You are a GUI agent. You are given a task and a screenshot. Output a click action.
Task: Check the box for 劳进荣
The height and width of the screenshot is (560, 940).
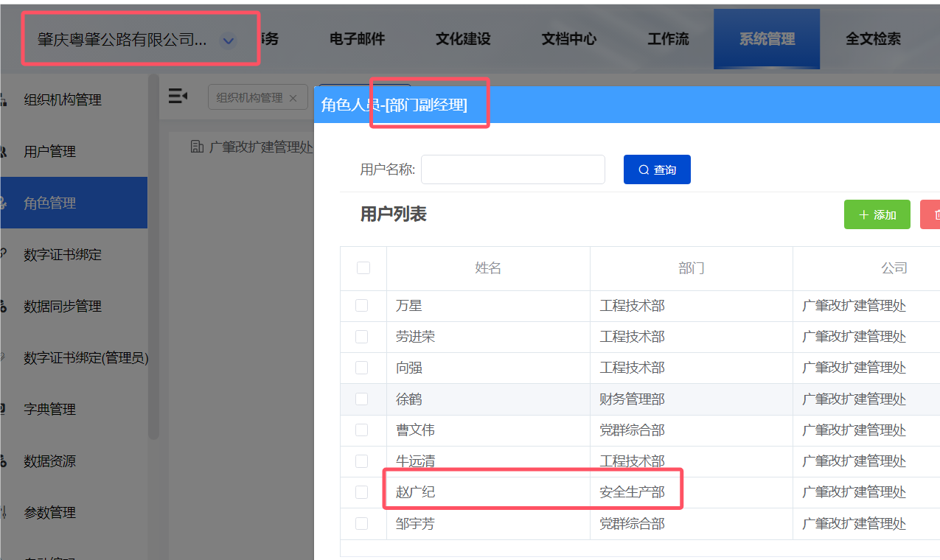coord(361,336)
